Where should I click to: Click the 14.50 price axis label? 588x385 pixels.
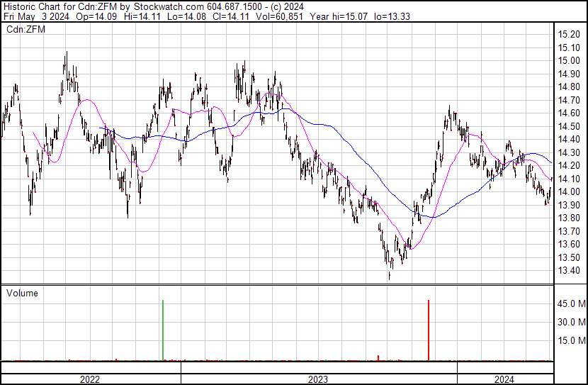pyautogui.click(x=569, y=126)
